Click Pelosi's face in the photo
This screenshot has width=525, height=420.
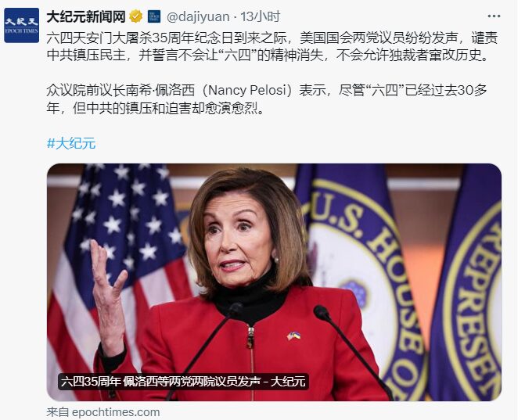tap(239, 239)
